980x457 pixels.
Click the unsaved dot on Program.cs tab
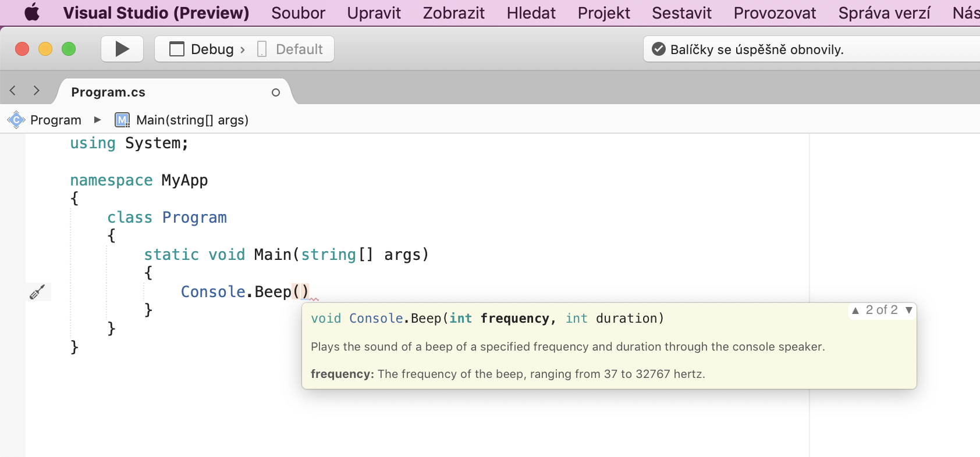tap(276, 92)
